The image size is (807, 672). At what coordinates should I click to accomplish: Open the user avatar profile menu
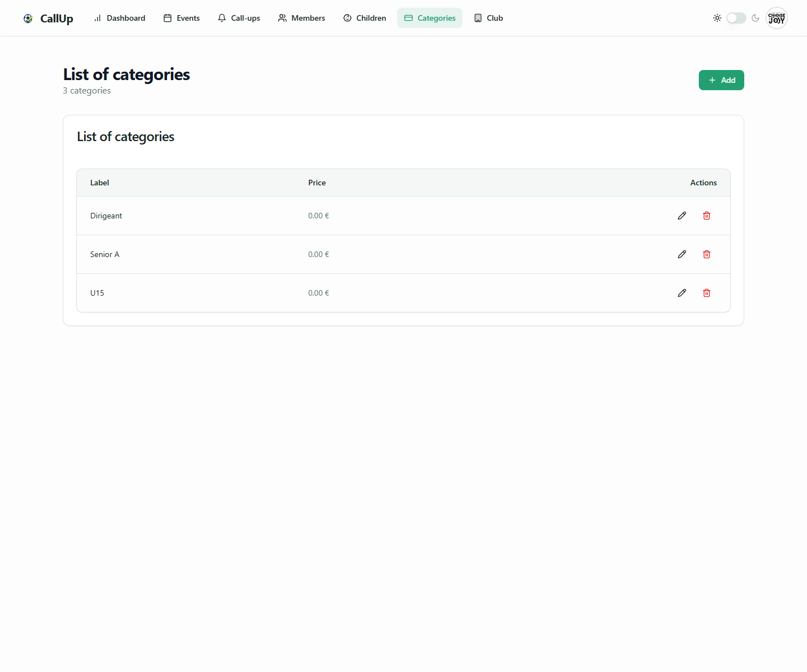pyautogui.click(x=777, y=18)
